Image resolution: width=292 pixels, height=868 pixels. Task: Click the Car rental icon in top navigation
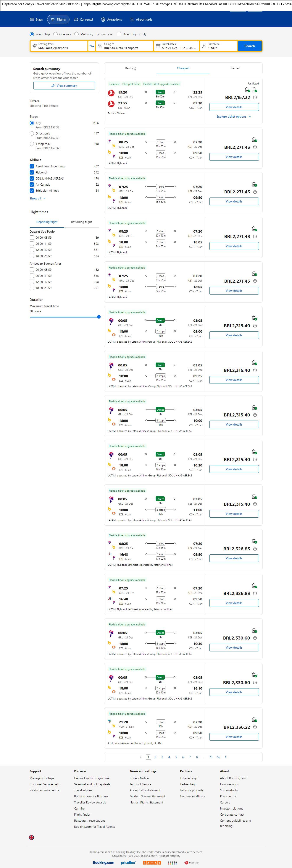tap(76, 19)
